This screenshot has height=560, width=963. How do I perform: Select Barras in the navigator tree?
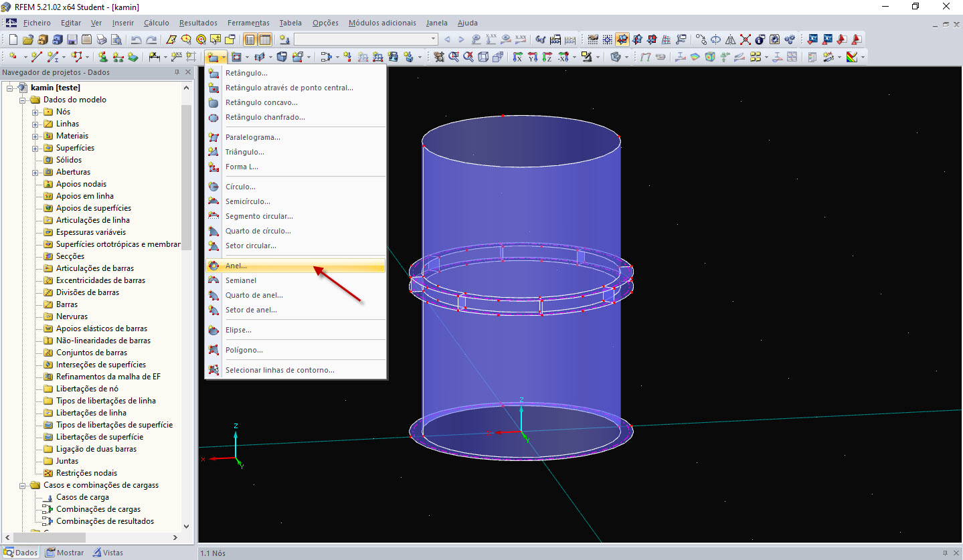[x=67, y=304]
